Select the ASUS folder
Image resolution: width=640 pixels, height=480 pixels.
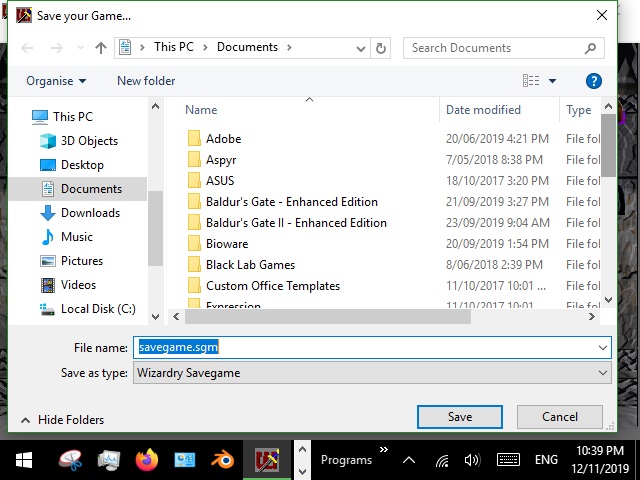220,181
